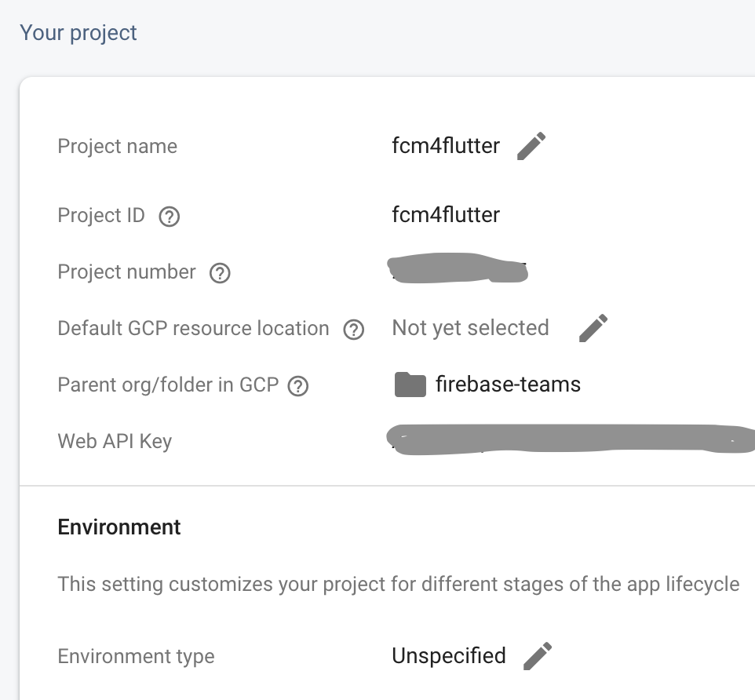The image size is (755, 700).
Task: Open the firebase-teams parent organization
Action: (509, 385)
